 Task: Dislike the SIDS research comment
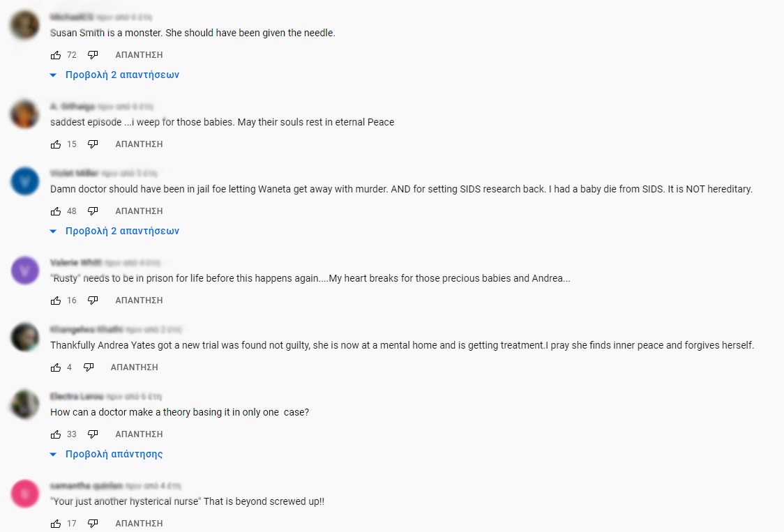click(x=93, y=211)
